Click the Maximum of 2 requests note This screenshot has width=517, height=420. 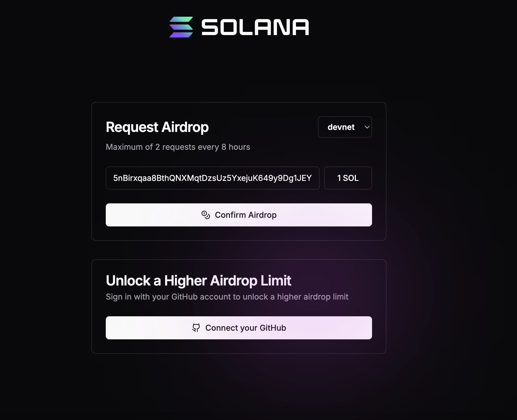[x=178, y=147]
